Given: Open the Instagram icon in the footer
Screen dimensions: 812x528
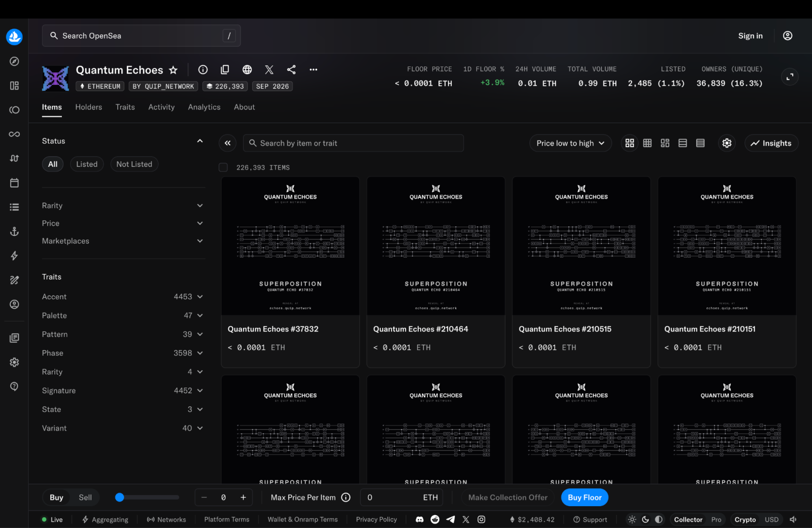Looking at the screenshot, I should 482,519.
